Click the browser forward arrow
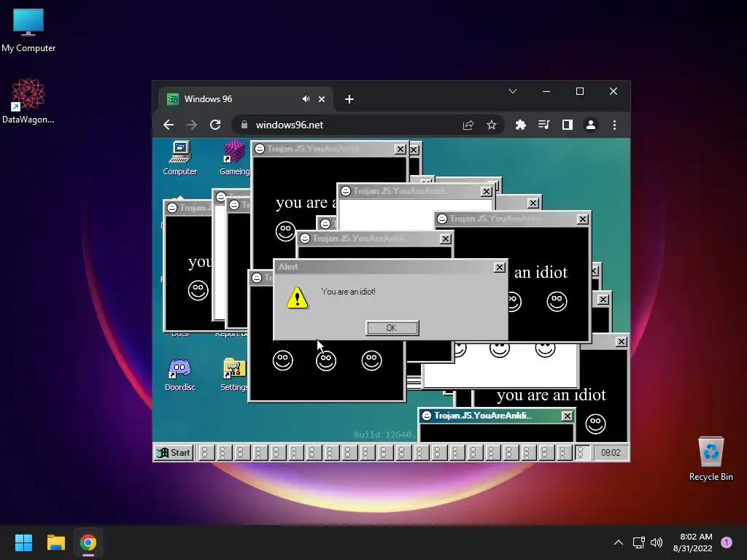 (x=192, y=125)
